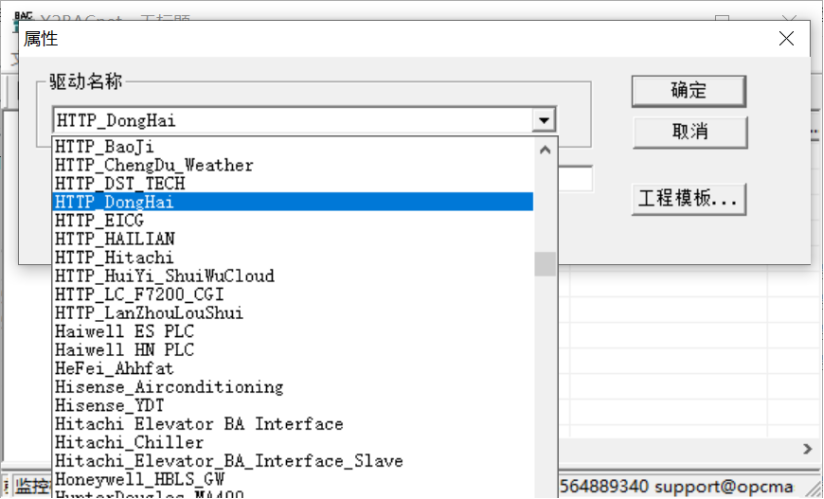Close the 属性 dialog
This screenshot has height=499, width=824.
click(x=786, y=38)
